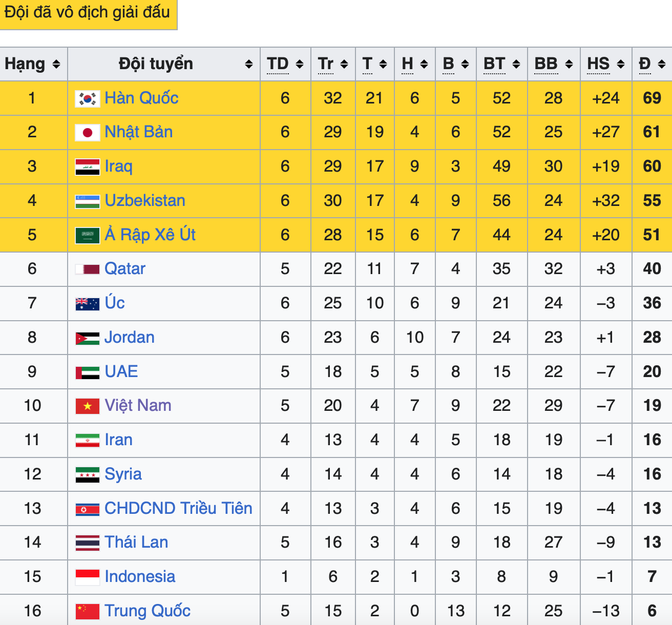The image size is (672, 625).
Task: Open the Ả Rập Xê Út link
Action: click(x=150, y=235)
